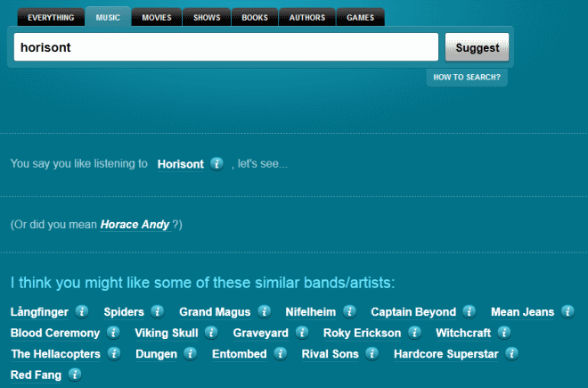Click the Witchcraft band link

click(463, 333)
